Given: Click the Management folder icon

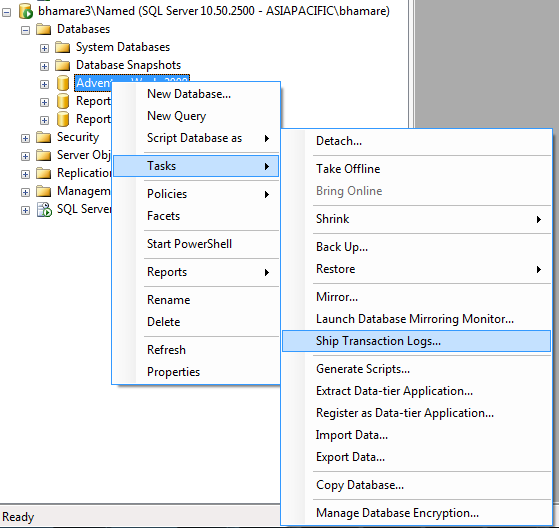Looking at the screenshot, I should click(44, 191).
